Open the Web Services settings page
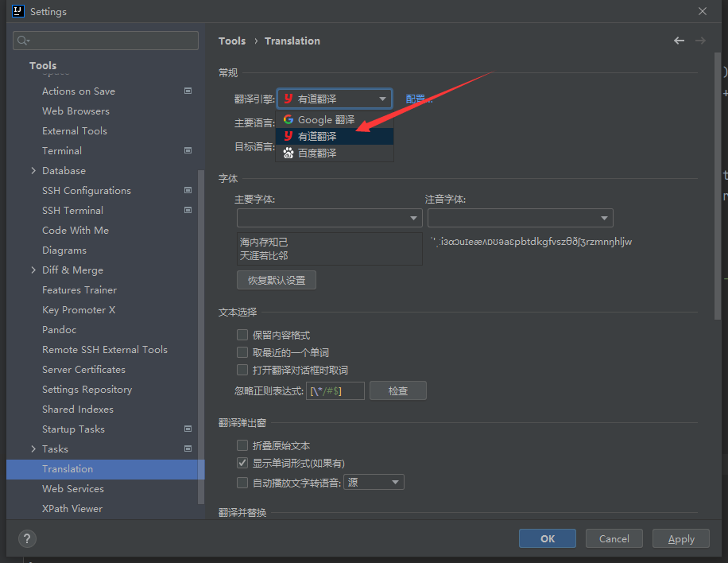 click(x=73, y=489)
